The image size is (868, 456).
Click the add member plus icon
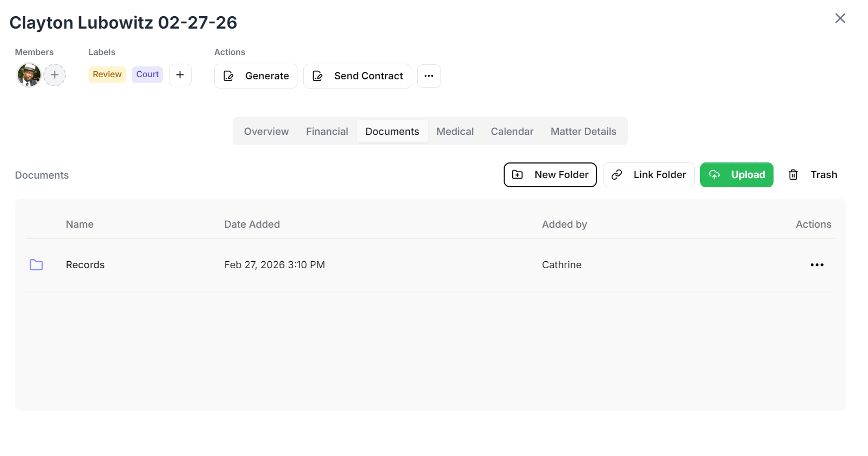click(x=55, y=75)
